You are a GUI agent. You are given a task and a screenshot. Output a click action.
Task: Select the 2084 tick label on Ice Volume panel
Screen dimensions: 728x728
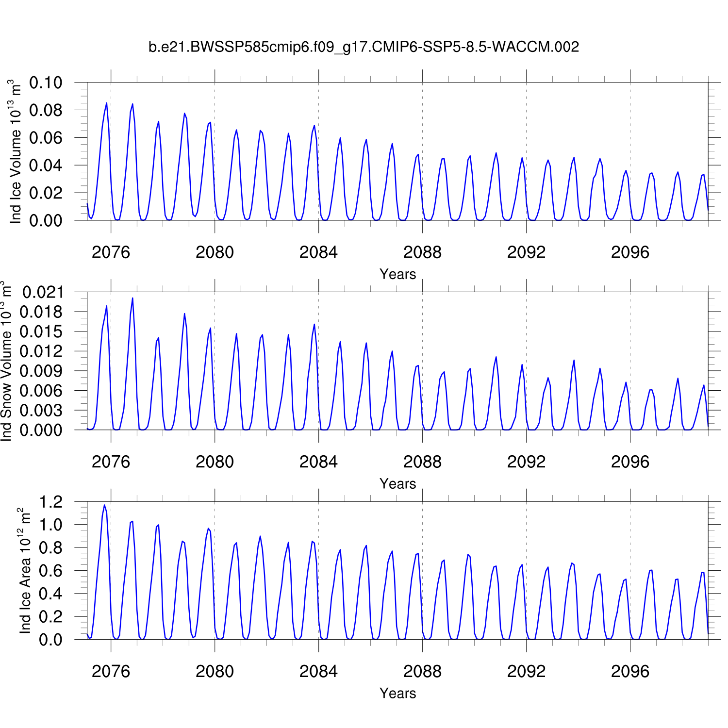coord(318,252)
